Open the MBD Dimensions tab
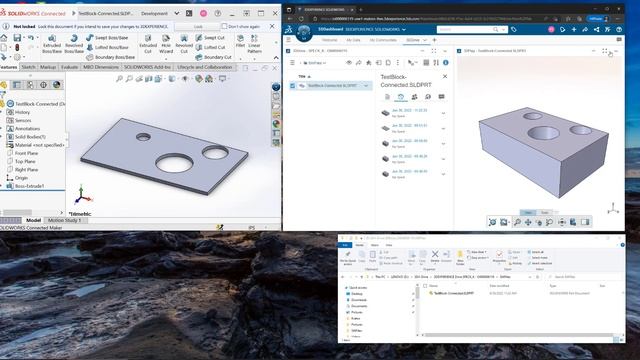 point(100,67)
